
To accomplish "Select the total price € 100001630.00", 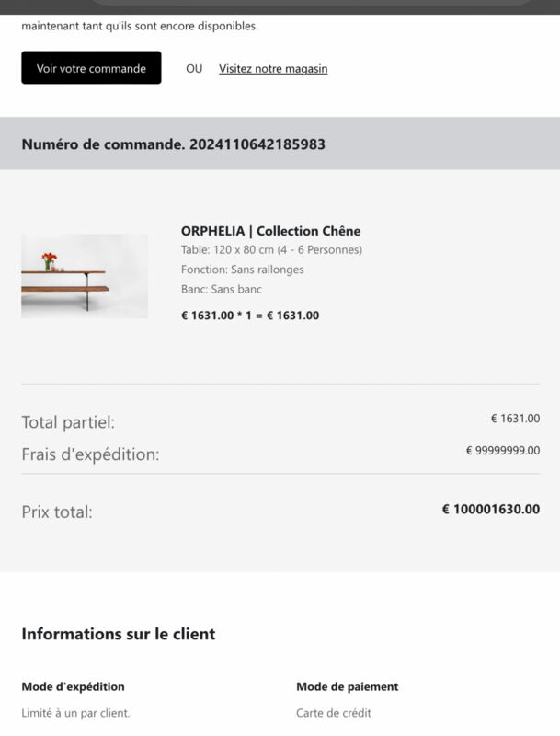I will pos(491,510).
